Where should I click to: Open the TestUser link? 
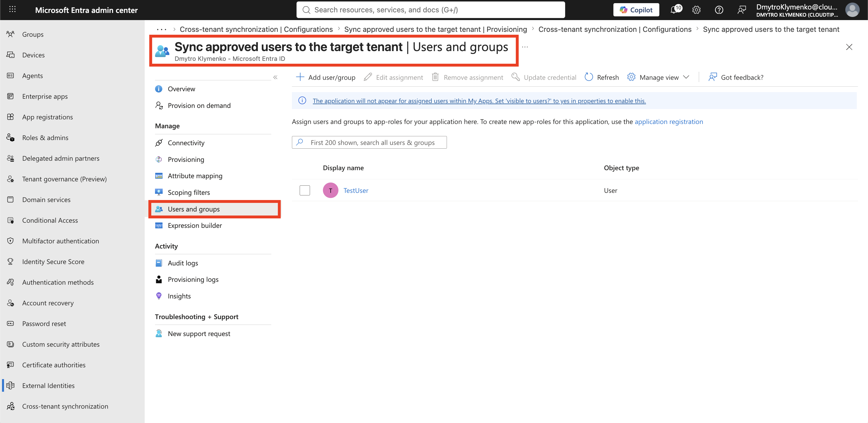tap(355, 191)
